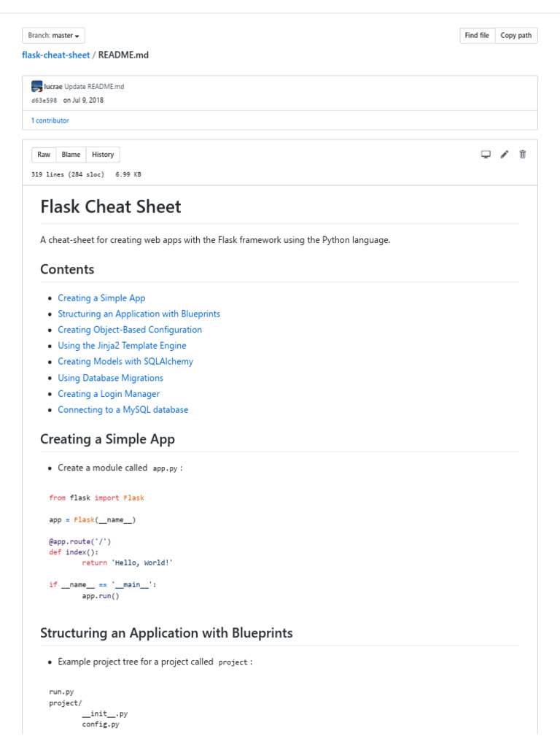Image resolution: width=560 pixels, height=747 pixels.
Task: Open Using Database Migrations link
Action: point(110,378)
